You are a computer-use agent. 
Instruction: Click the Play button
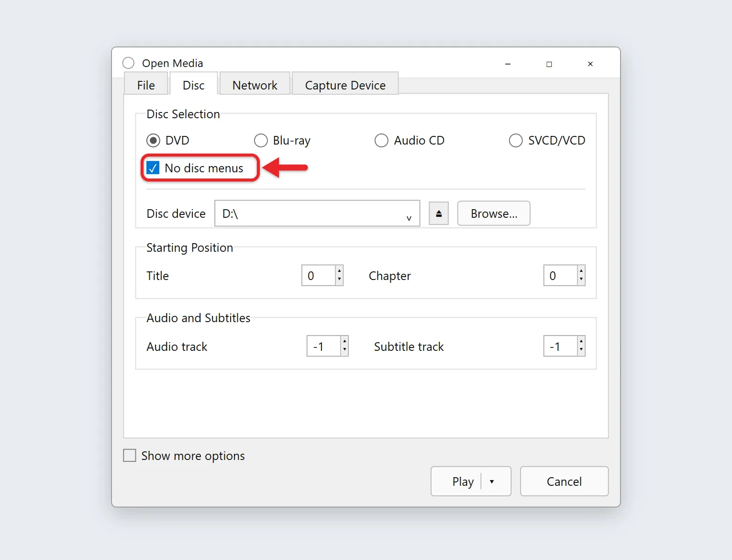(462, 482)
